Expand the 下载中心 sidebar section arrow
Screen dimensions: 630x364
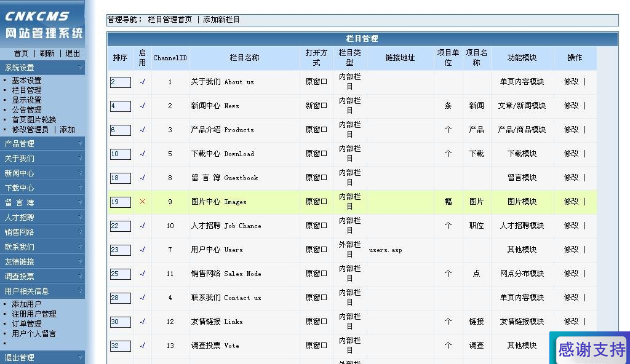tap(80, 188)
